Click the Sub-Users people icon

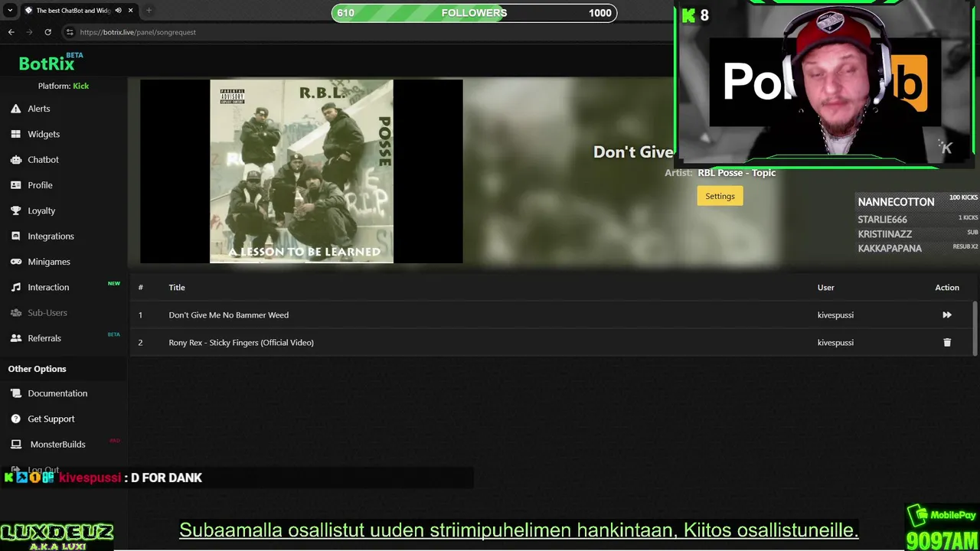(x=15, y=312)
